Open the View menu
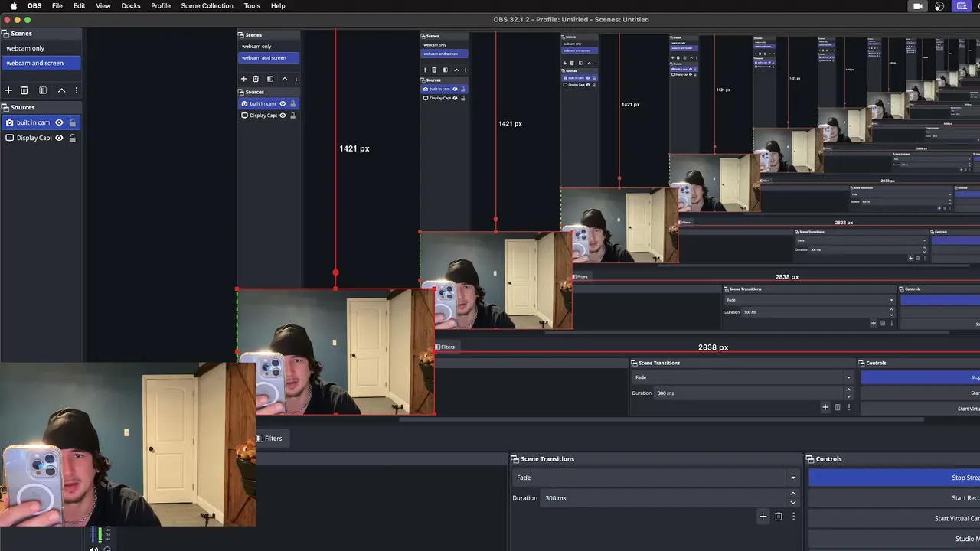Image resolution: width=980 pixels, height=551 pixels. coord(103,6)
